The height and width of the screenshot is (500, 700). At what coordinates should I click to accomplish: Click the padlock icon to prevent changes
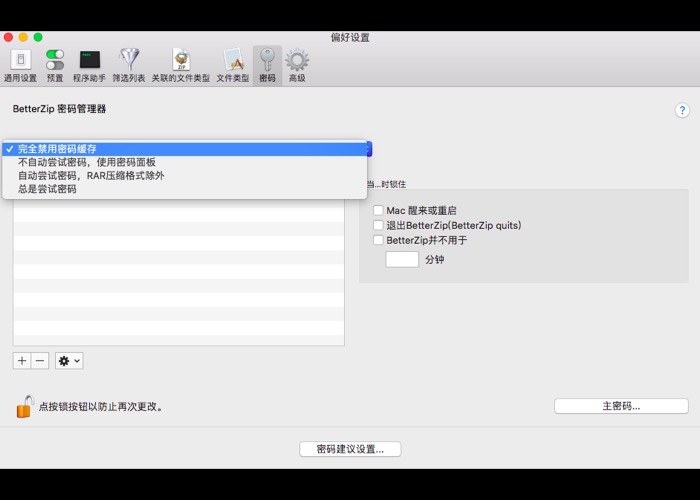(x=24, y=406)
